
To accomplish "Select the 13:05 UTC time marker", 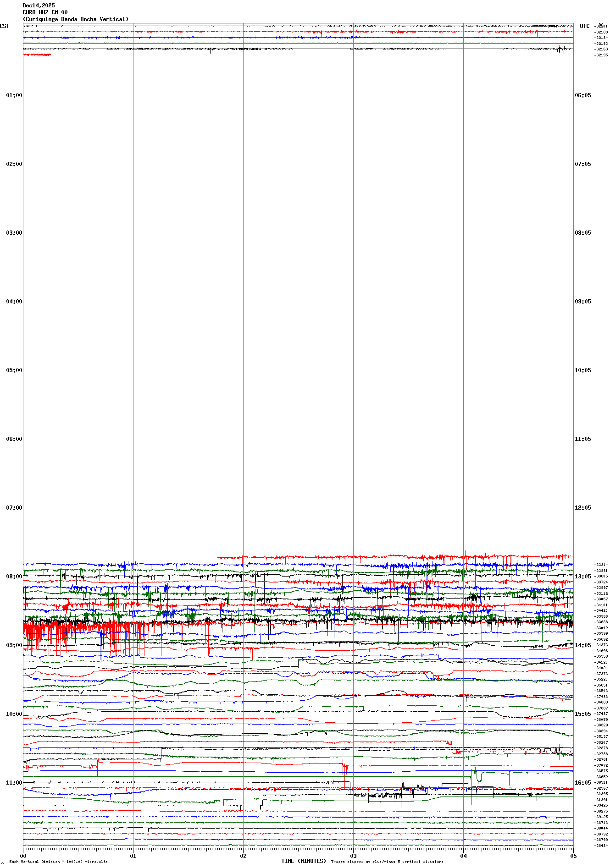I will tap(583, 577).
